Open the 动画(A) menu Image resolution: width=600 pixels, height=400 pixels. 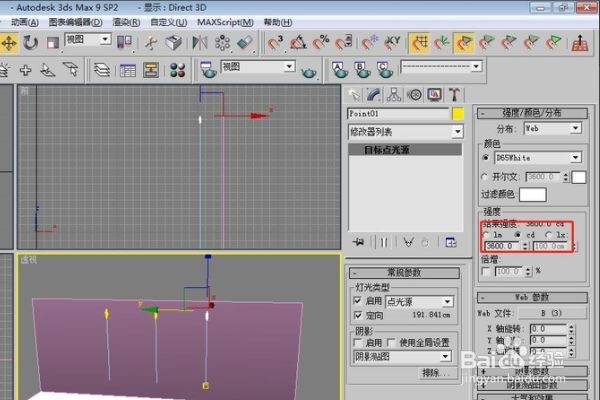tap(24, 23)
